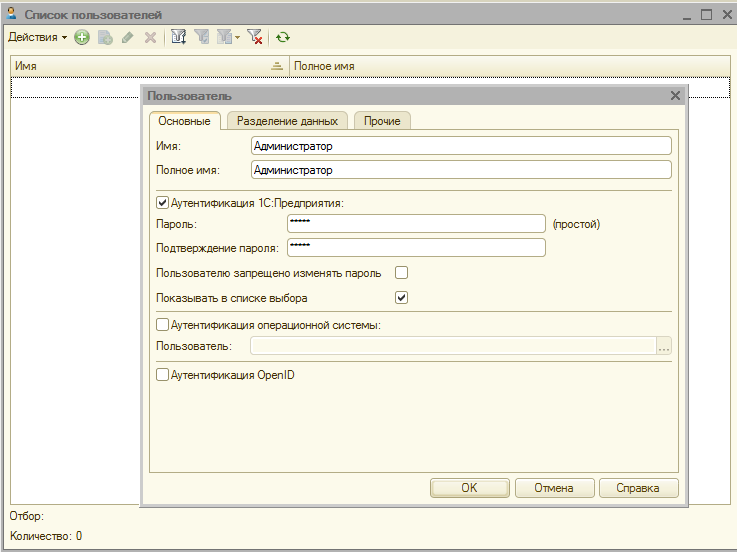
Task: Disable the Аутентификация 1С:Предприятия checkbox
Action: pos(163,202)
